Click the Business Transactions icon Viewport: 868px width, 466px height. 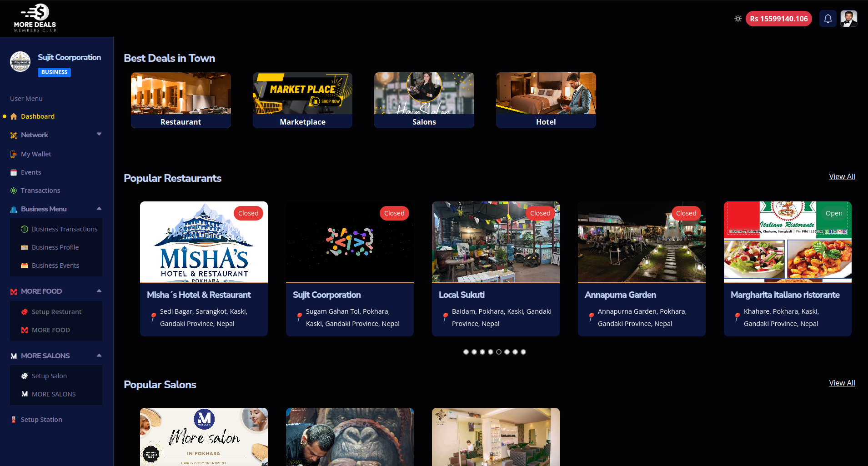click(25, 229)
